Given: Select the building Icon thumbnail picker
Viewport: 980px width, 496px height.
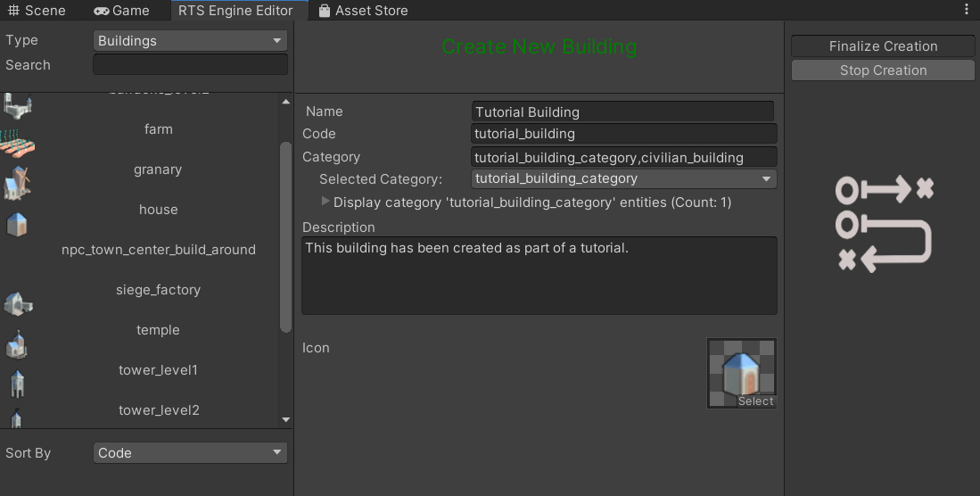Looking at the screenshot, I should (741, 373).
